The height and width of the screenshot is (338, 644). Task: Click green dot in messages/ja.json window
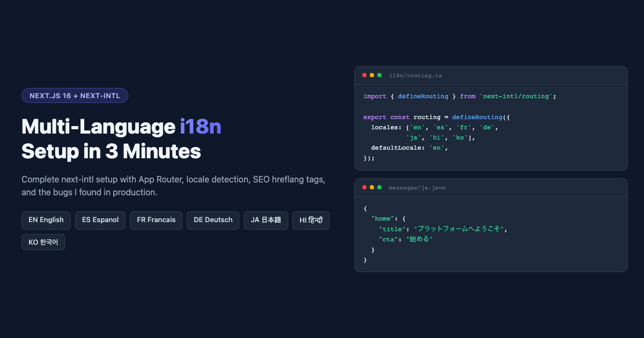(x=379, y=187)
